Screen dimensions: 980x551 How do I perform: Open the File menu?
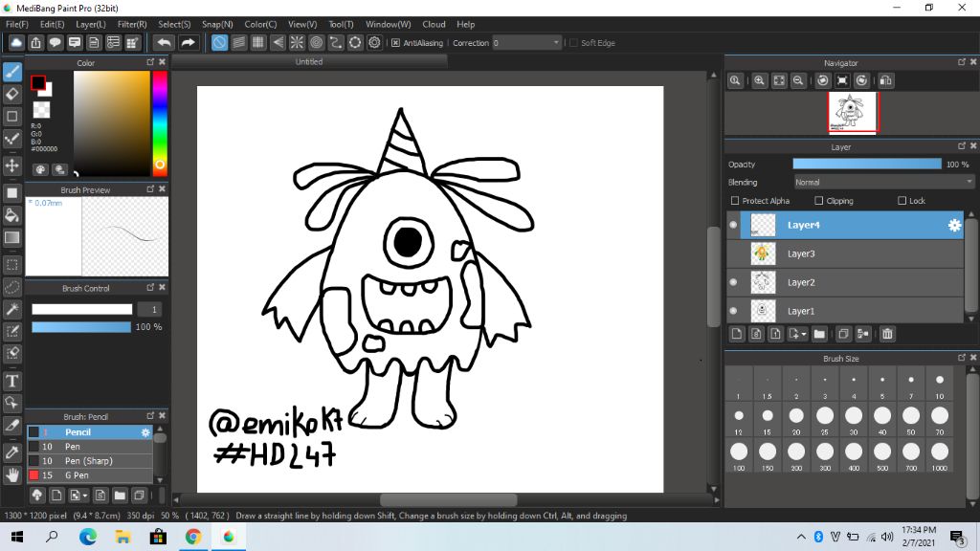click(x=17, y=24)
